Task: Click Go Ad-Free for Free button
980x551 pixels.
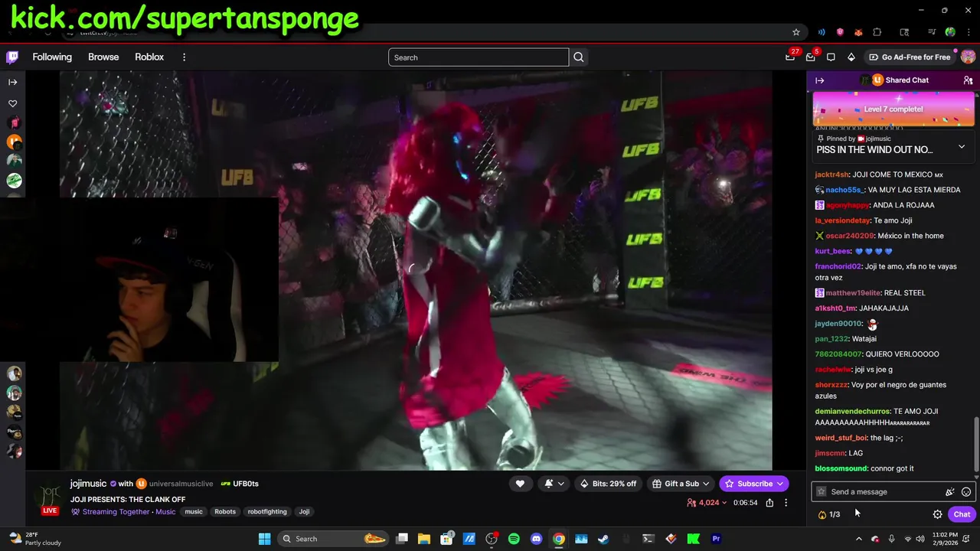Action: [x=910, y=57]
